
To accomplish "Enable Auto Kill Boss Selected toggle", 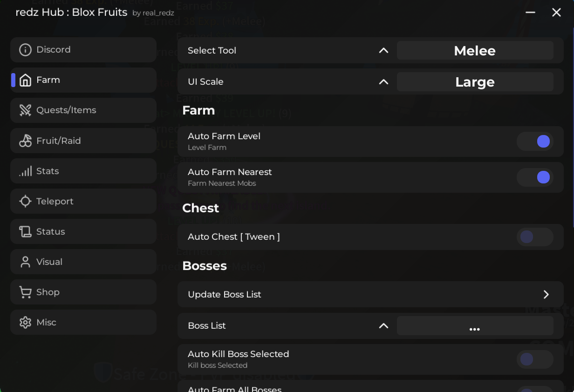I will pos(535,359).
